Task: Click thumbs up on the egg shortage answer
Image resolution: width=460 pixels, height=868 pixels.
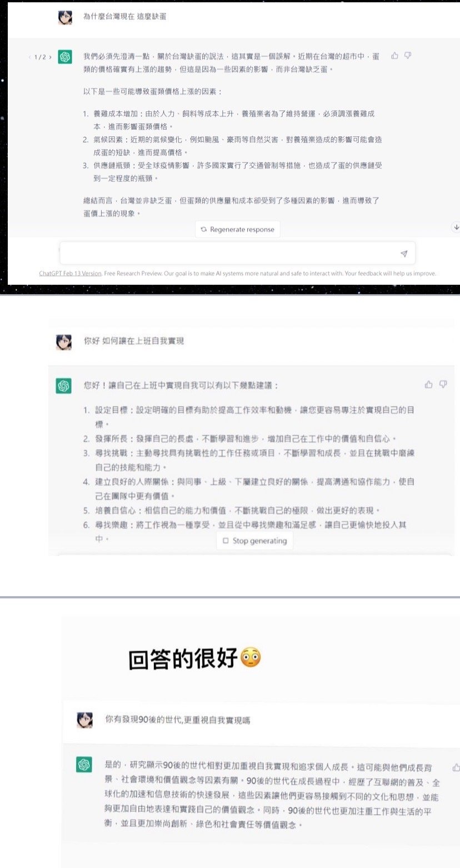Action: (394, 56)
